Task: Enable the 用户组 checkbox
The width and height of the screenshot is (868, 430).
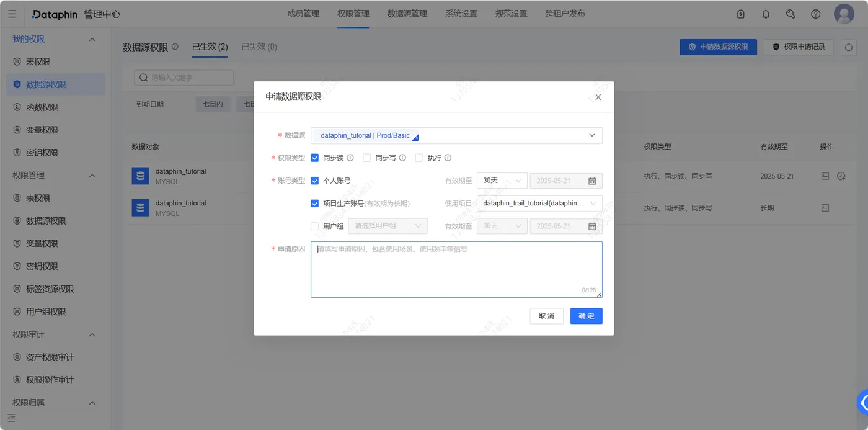Action: click(x=315, y=226)
